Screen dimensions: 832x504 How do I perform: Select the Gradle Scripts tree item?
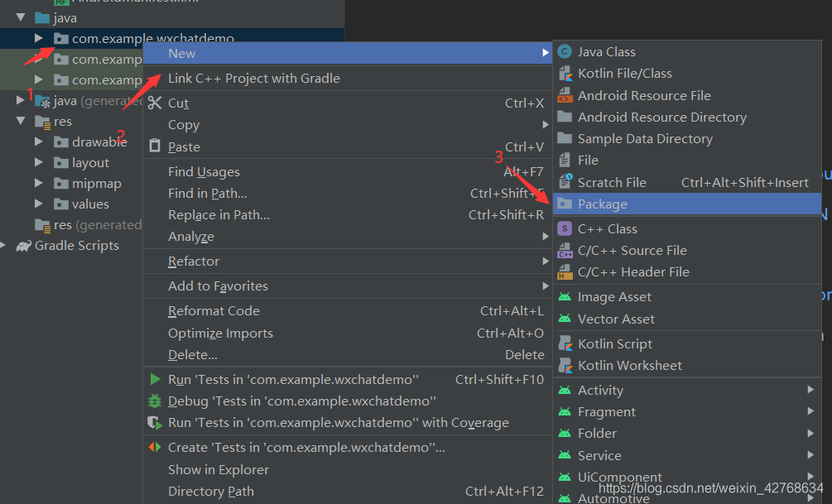pos(76,246)
